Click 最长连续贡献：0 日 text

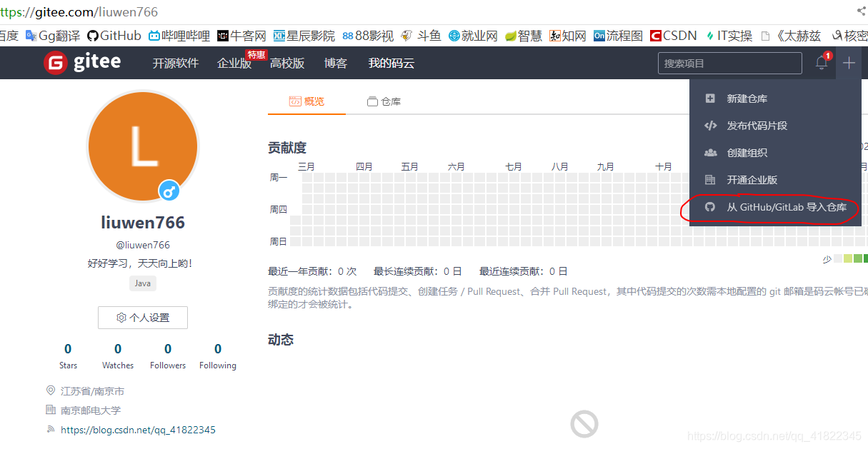[418, 271]
